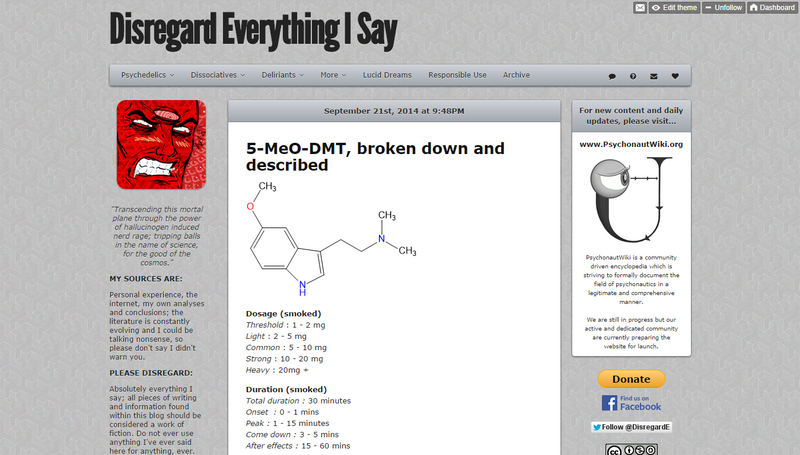The height and width of the screenshot is (455, 800).
Task: Expand the Deliriants dropdown menu
Action: coord(283,75)
